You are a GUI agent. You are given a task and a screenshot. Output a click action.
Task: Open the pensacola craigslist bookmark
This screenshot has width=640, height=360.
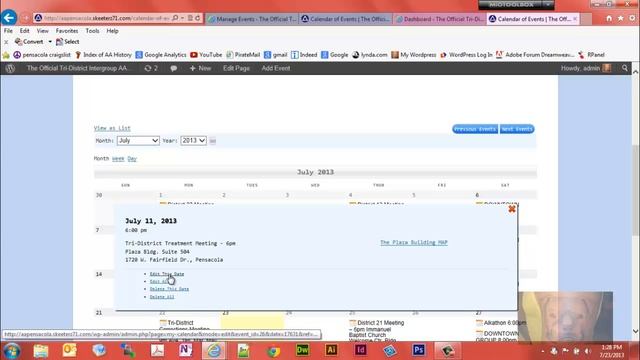42,55
